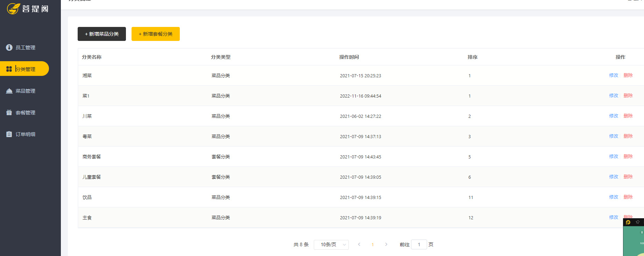
Task: Click the 套餐管理 gift icon
Action: [9, 113]
